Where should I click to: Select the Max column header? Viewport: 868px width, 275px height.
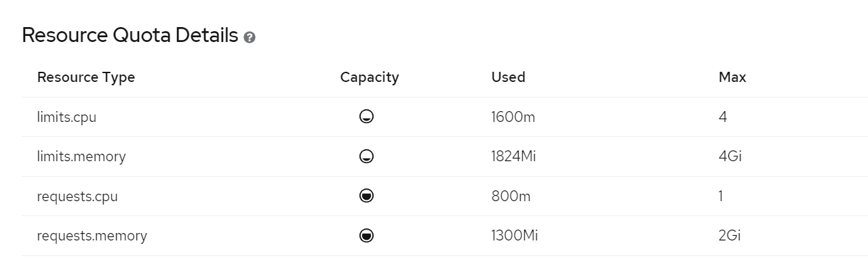(x=732, y=77)
